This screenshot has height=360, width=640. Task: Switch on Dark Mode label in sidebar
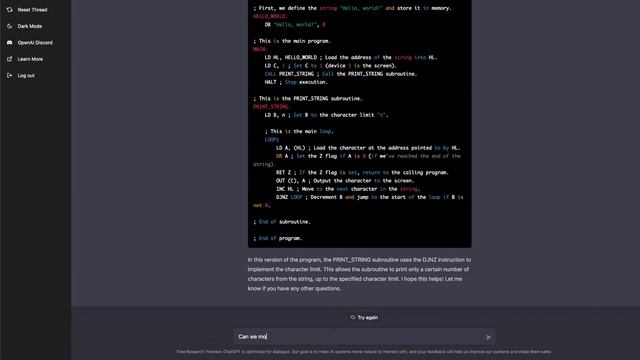click(x=30, y=26)
